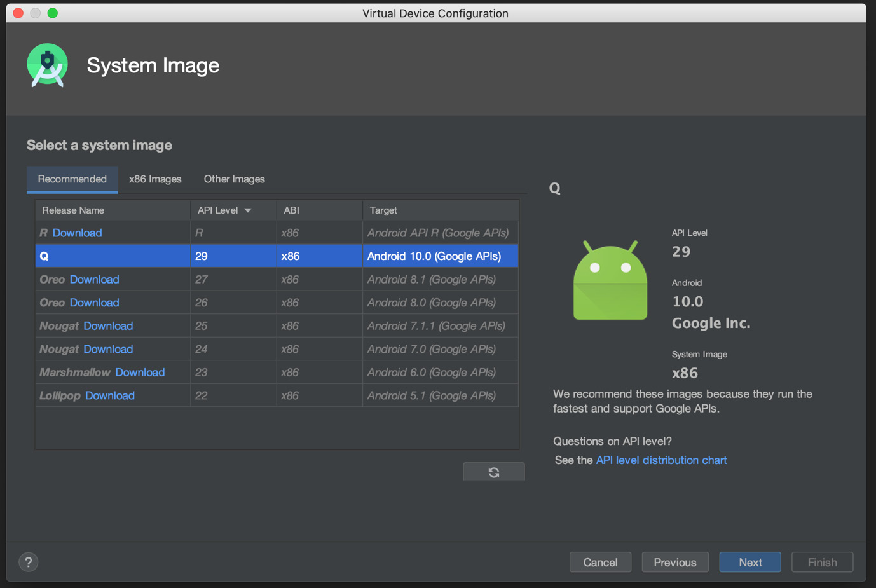Screen dimensions: 876x588
Task: Click Download for Nougat API 24
Action: [x=108, y=349]
